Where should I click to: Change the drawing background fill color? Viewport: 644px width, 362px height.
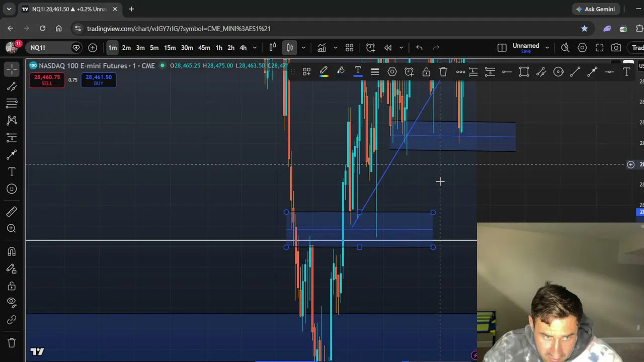(x=341, y=72)
